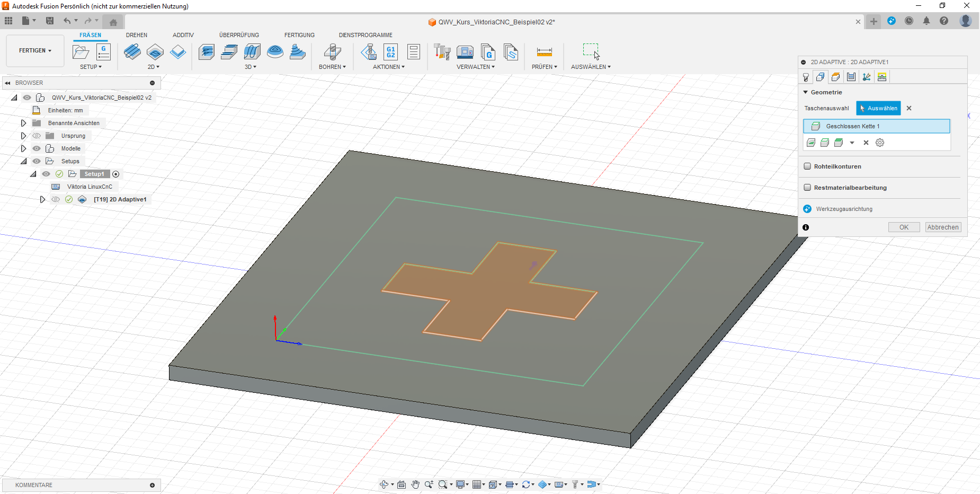
Task: Switch to the DREHEN ribbon tab
Action: tap(137, 35)
